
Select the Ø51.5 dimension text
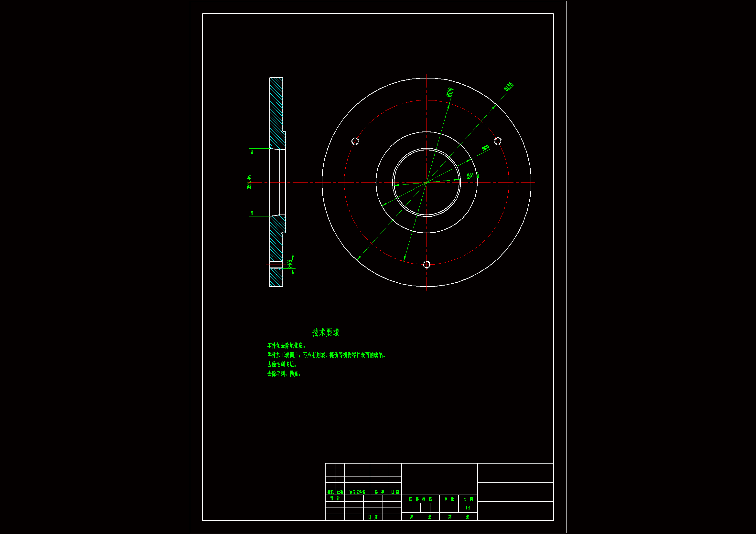[473, 175]
